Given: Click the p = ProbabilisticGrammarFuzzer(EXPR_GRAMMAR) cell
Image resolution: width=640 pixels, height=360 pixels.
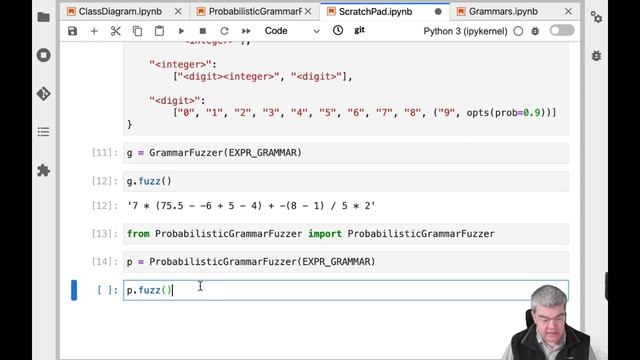Looking at the screenshot, I should click(x=346, y=262).
